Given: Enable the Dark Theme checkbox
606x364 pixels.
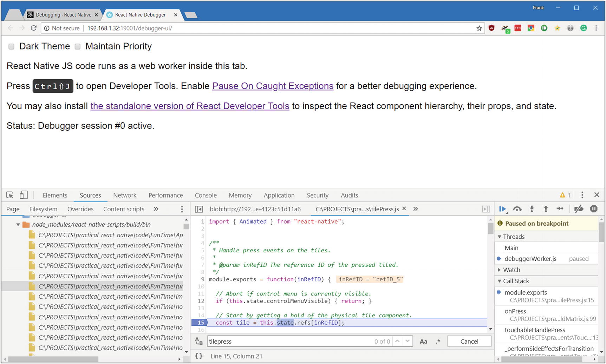Looking at the screenshot, I should pos(12,47).
